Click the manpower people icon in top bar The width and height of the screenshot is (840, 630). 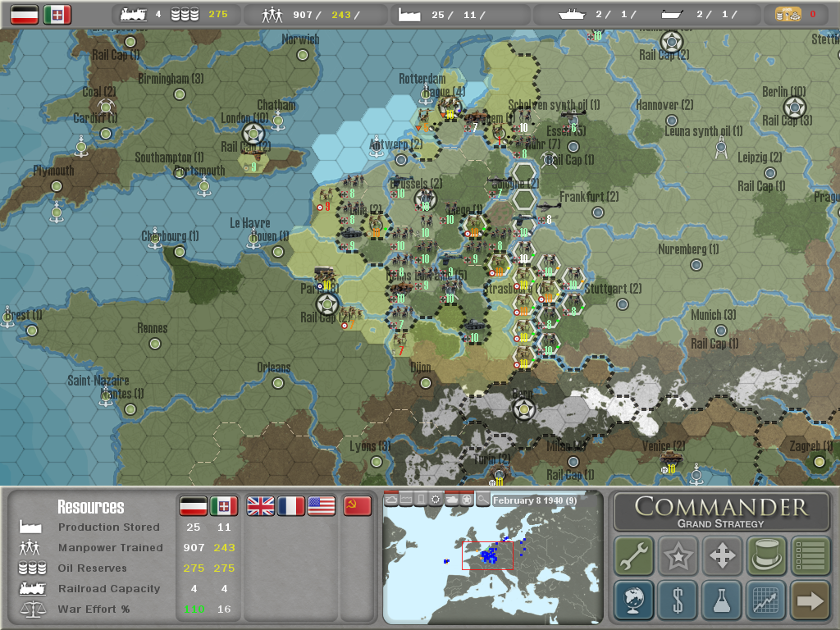pyautogui.click(x=272, y=15)
